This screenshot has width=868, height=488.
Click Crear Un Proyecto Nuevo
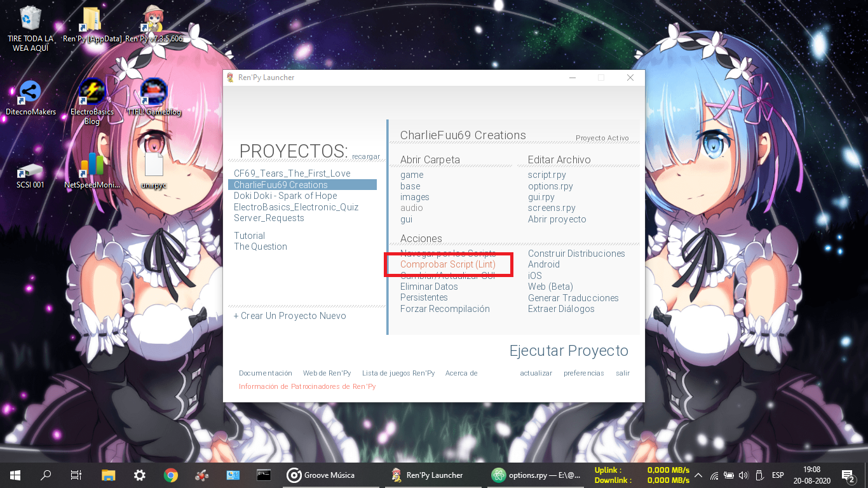[290, 316]
